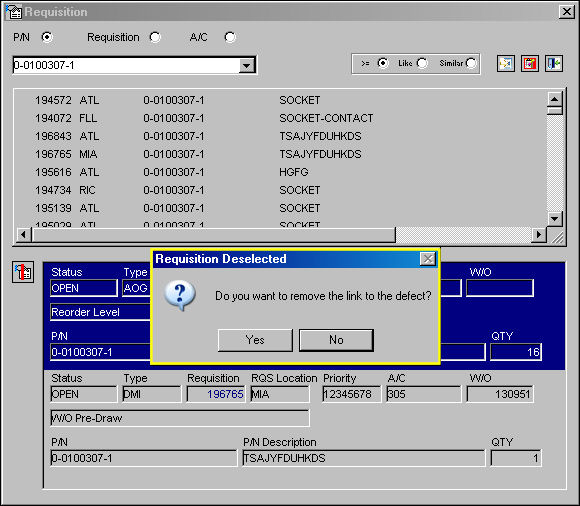Select list row 195139 ATL SOCKET
The width and height of the screenshot is (580, 506).
pos(280,208)
